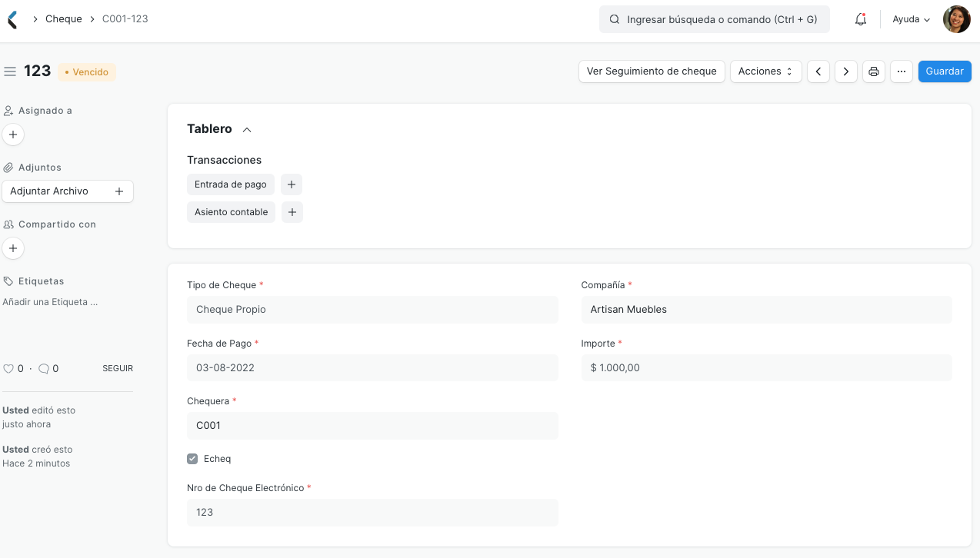Open Asiento contable transactions

point(232,212)
